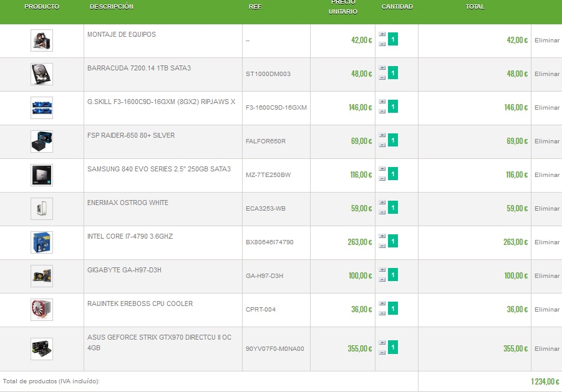Open SAMSUNG 840 EVO SERIES description
562x392 pixels.
pos(159,170)
